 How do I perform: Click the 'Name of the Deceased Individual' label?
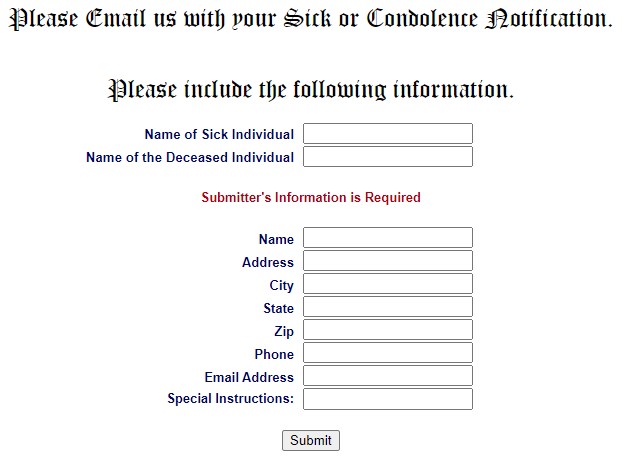[190, 157]
